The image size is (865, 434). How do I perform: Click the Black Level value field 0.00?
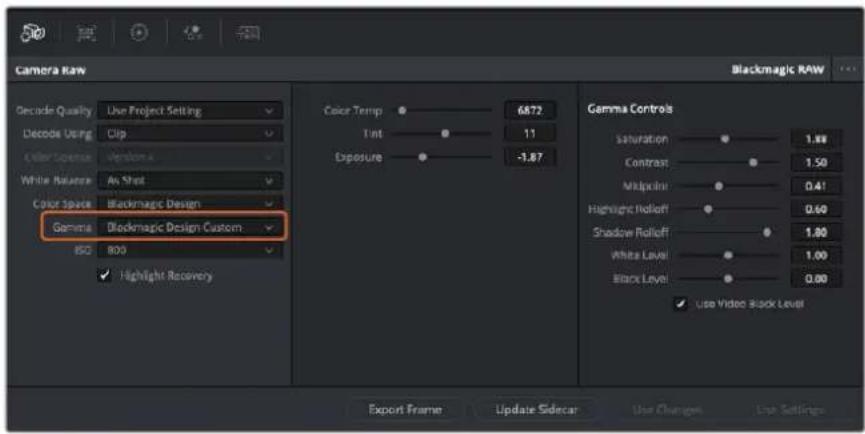pos(816,279)
